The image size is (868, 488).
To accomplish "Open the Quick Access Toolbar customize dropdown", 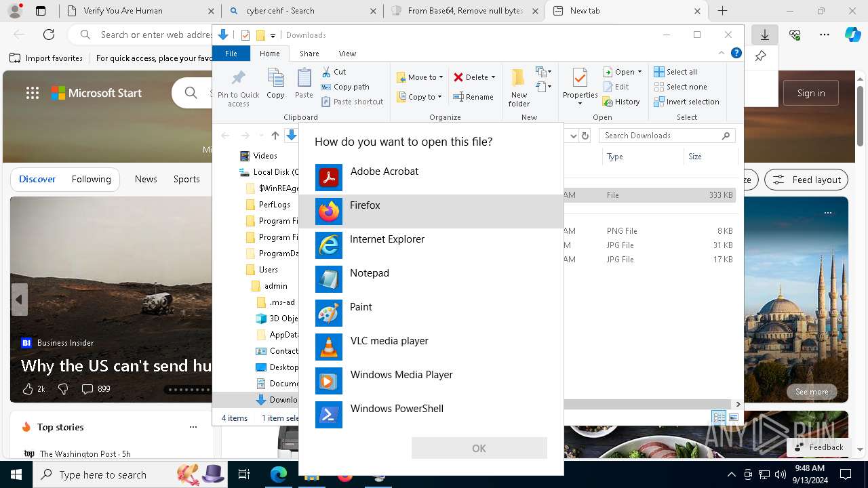I will click(273, 35).
